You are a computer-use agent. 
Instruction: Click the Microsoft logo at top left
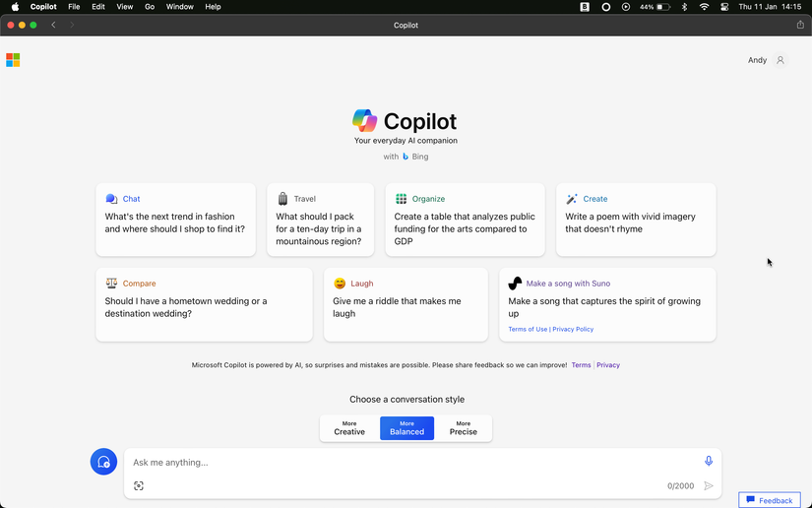13,60
